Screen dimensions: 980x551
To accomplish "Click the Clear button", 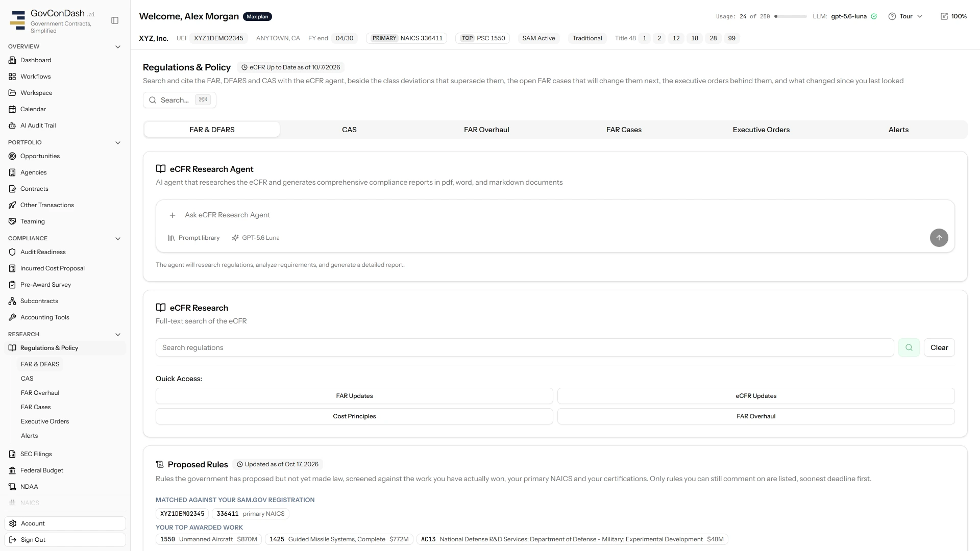I will (x=939, y=347).
